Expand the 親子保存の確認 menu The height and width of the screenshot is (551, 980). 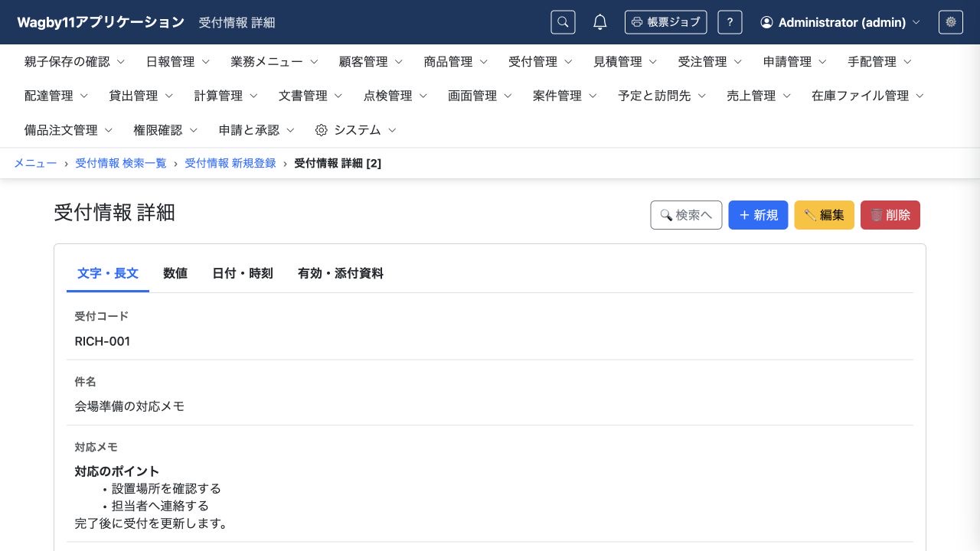tap(74, 62)
